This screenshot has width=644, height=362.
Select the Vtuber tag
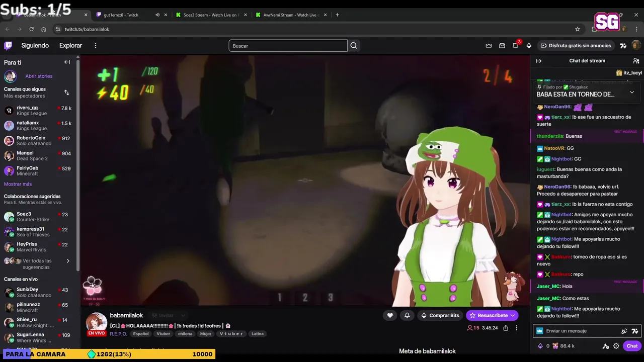coord(164,334)
